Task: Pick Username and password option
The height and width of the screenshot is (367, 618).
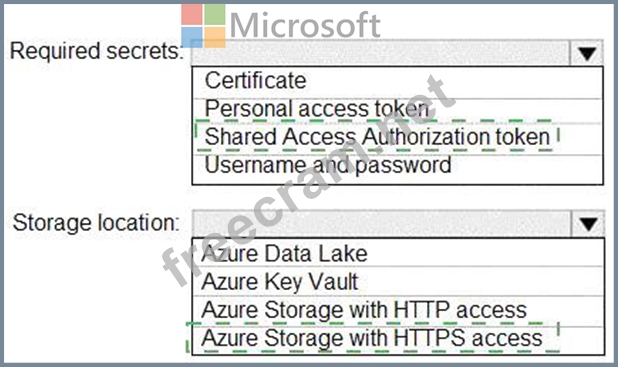Action: coord(397,166)
